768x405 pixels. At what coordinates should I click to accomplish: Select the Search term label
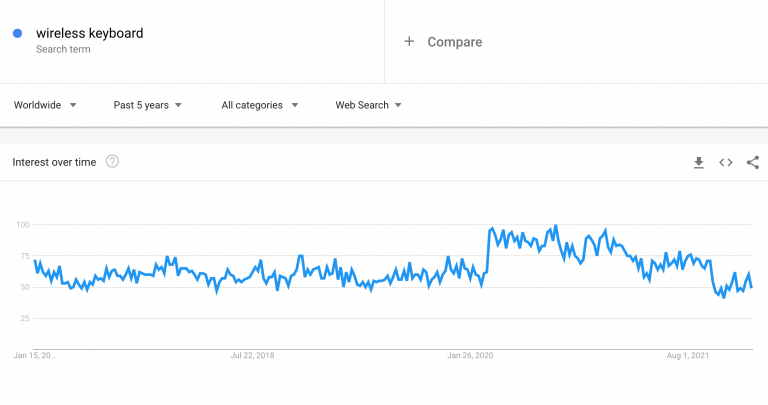(x=63, y=49)
